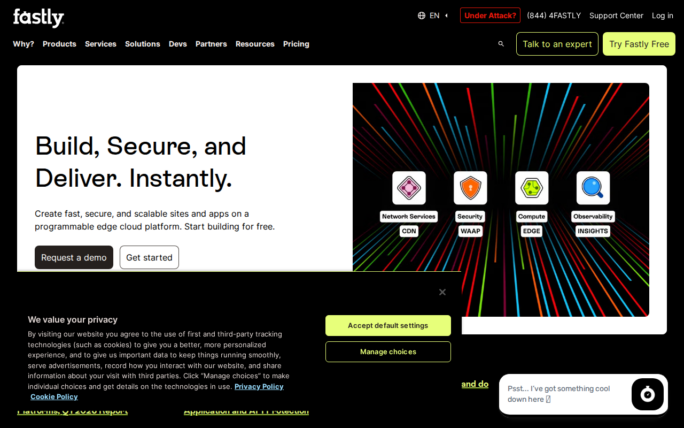This screenshot has width=684, height=428.
Task: Click the Compute icon tile
Action: click(x=531, y=188)
